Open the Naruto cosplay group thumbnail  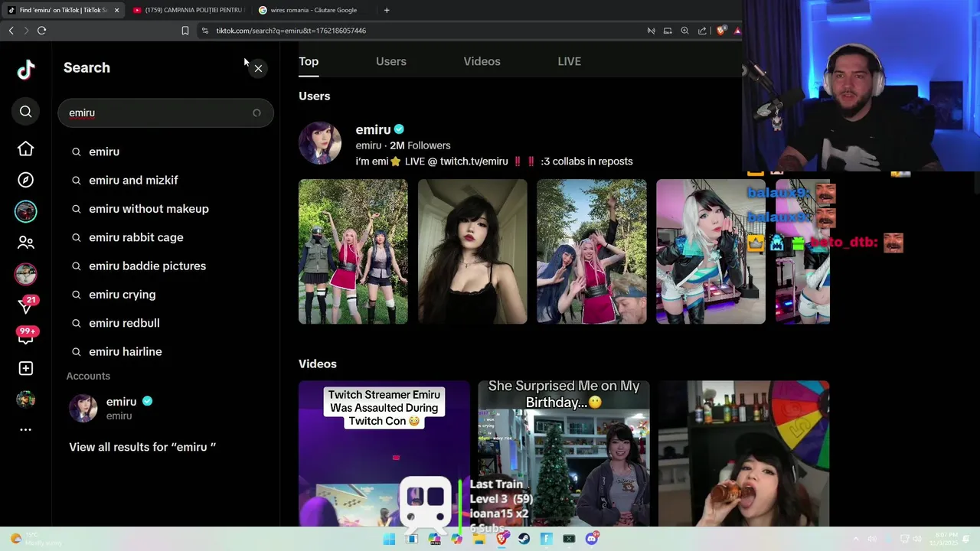353,252
